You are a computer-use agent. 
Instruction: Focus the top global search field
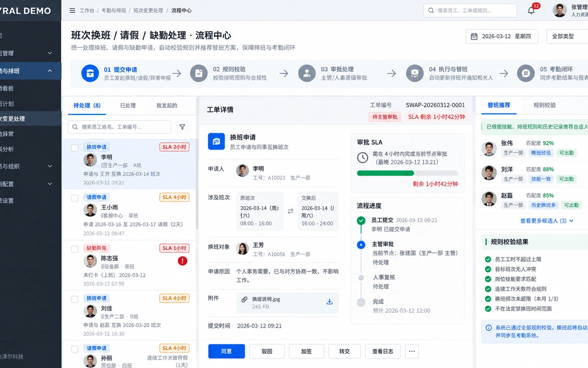470,11
